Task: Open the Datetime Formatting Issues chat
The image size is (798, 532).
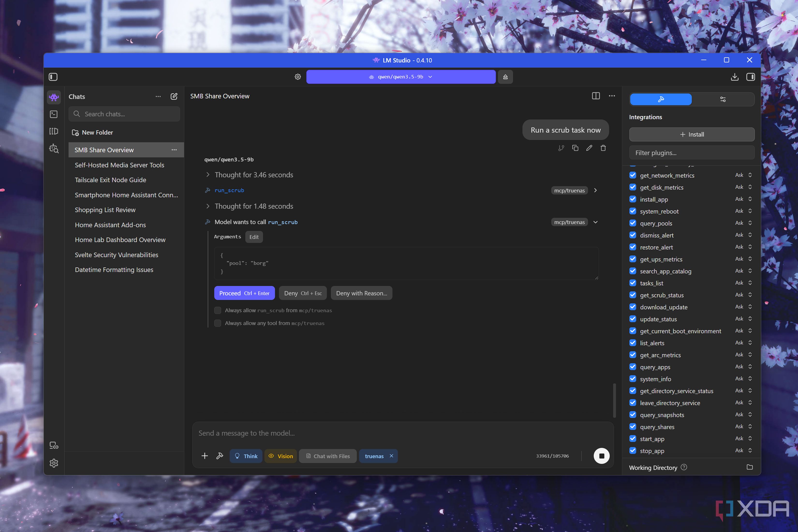Action: (x=126, y=270)
